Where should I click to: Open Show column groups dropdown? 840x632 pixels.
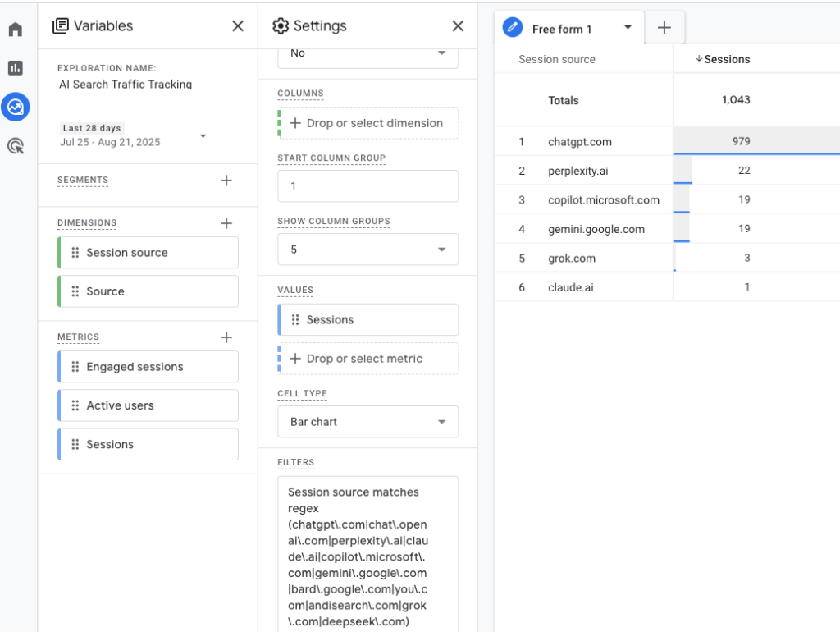(368, 250)
